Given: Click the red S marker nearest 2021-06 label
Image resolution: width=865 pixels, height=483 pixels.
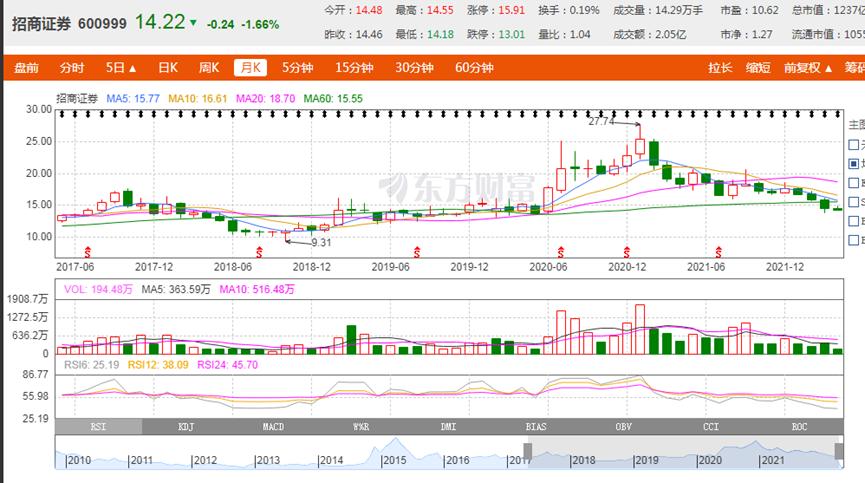Looking at the screenshot, I should 718,253.
